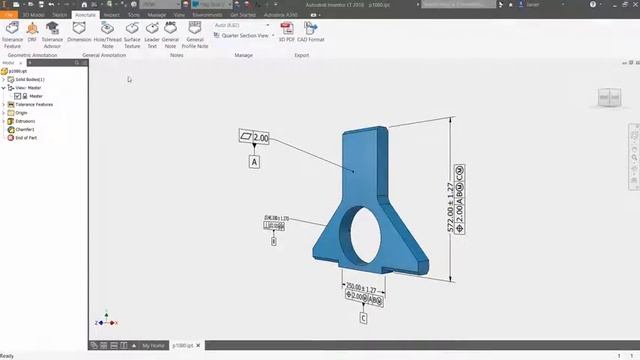Toggle the Master view checkbox
Screen dimensions: 640x360
17,96
